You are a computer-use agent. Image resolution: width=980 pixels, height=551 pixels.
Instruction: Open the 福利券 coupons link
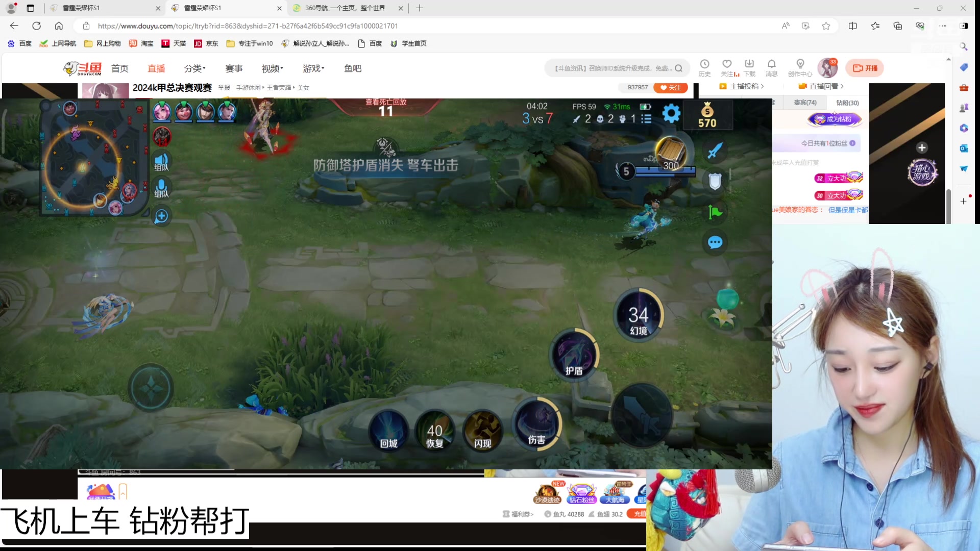518,514
